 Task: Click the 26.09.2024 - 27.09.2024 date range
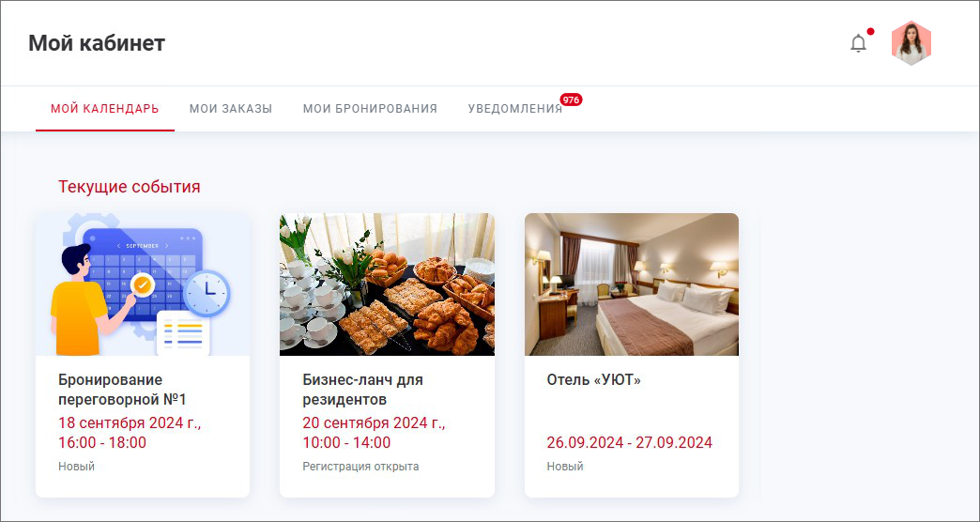(629, 442)
